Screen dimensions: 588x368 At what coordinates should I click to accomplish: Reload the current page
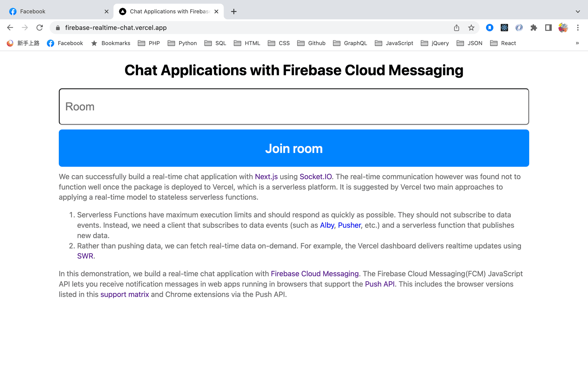40,28
